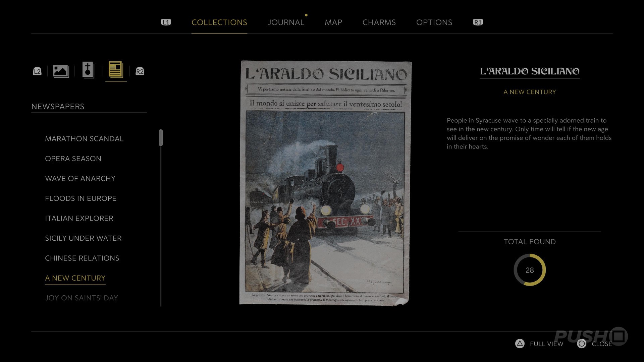Click the circle Close button icon
The height and width of the screenshot is (362, 644).
582,344
